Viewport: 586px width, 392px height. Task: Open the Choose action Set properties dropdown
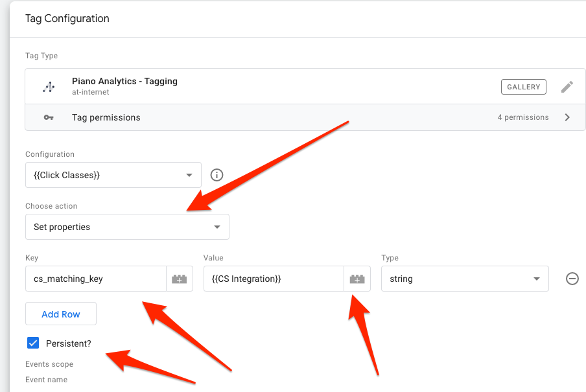coord(127,227)
